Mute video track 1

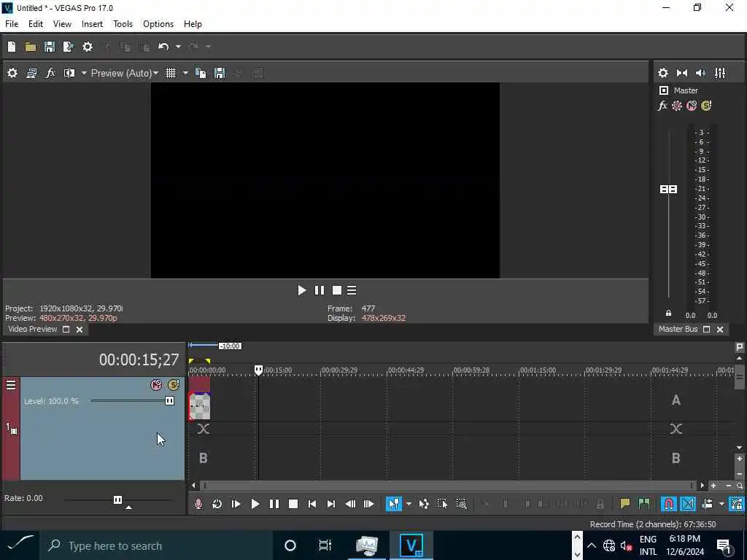coord(156,385)
